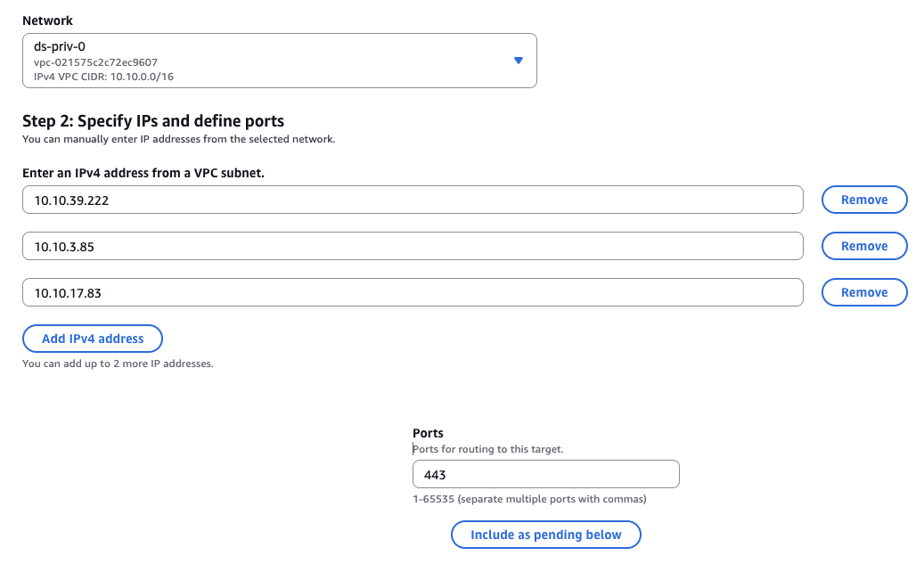Click the blue dropdown arrow in Network selector
This screenshot has height=564, width=924.
[519, 61]
